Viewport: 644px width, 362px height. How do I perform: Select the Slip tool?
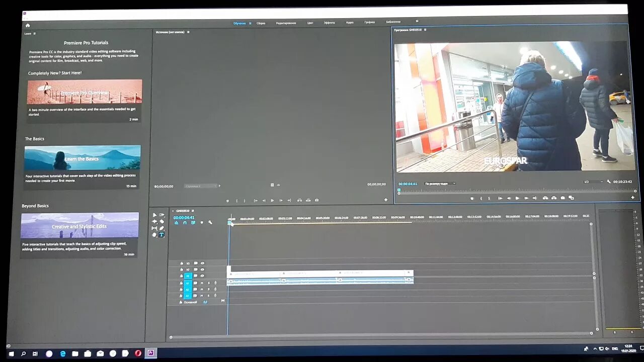pos(154,228)
